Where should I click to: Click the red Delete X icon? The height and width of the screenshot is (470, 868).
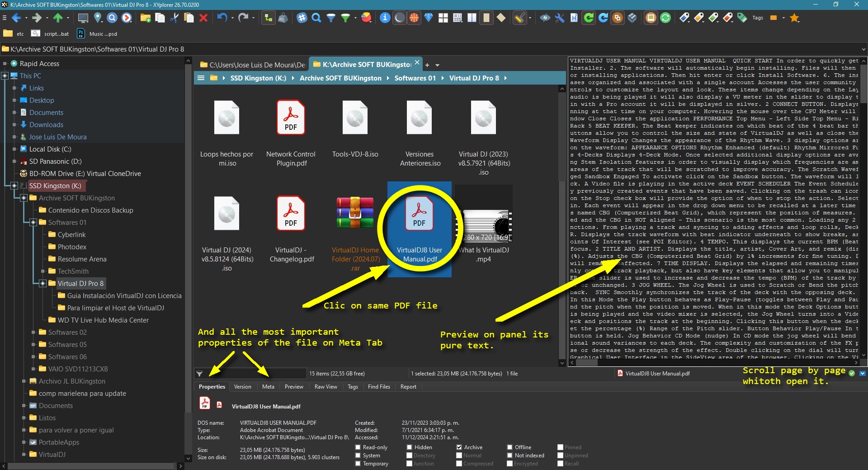(x=203, y=18)
